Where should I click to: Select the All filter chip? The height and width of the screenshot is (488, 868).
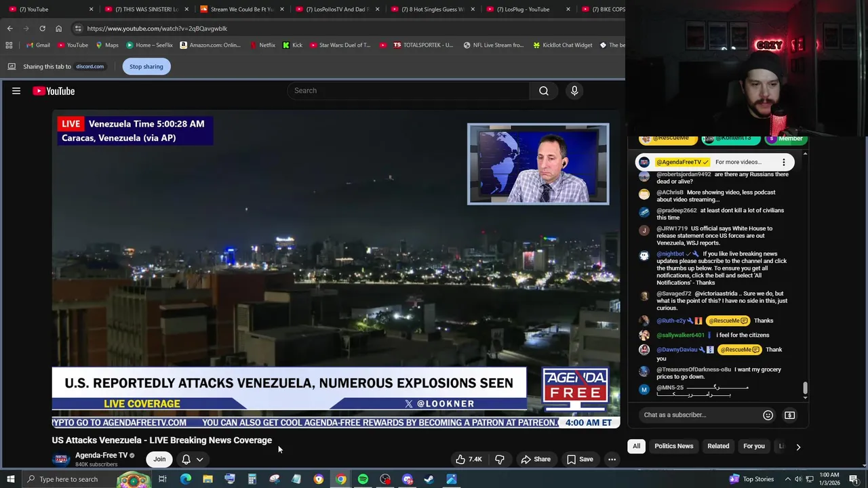click(x=636, y=446)
